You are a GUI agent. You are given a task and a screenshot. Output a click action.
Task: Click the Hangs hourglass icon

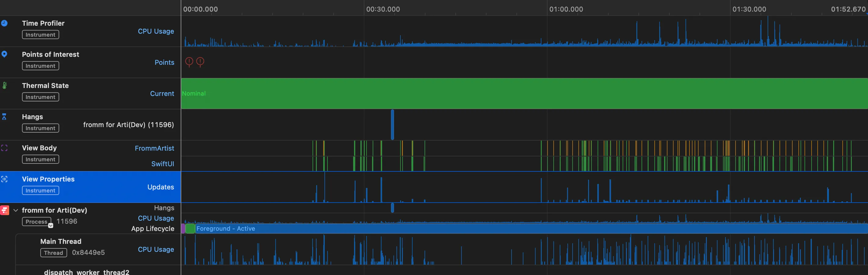point(4,117)
